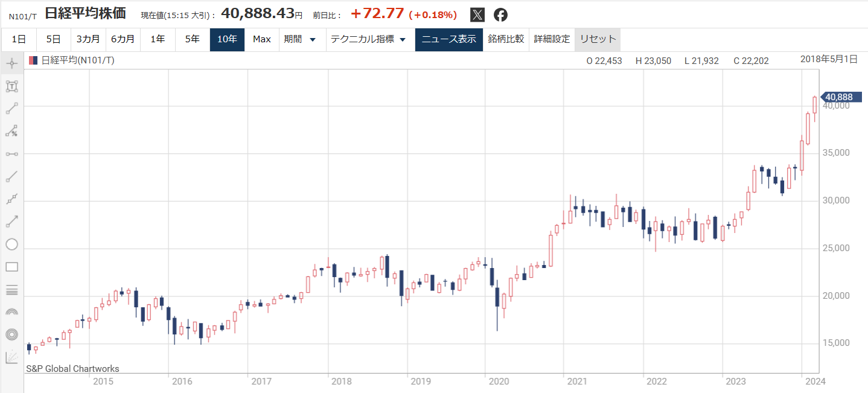The image size is (868, 393).
Task: Select the circle shape tool
Action: 11,244
